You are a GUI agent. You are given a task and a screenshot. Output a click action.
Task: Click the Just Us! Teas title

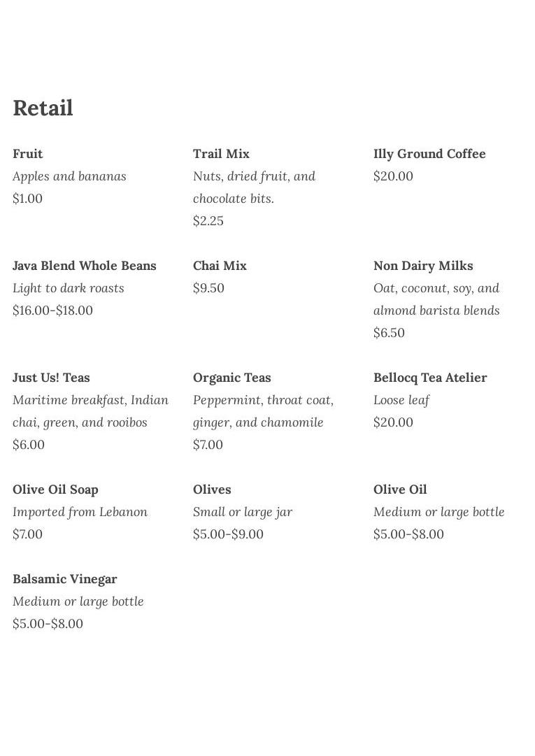coord(51,378)
